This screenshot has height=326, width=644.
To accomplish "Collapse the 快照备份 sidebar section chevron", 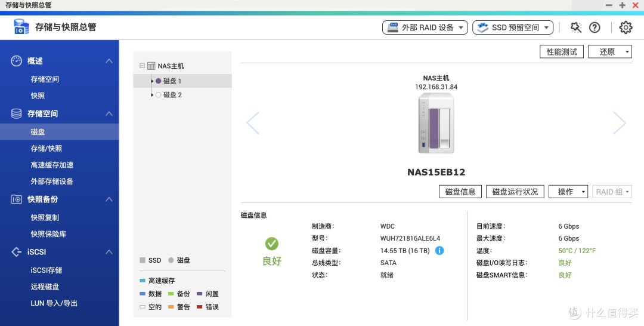I will pyautogui.click(x=109, y=199).
